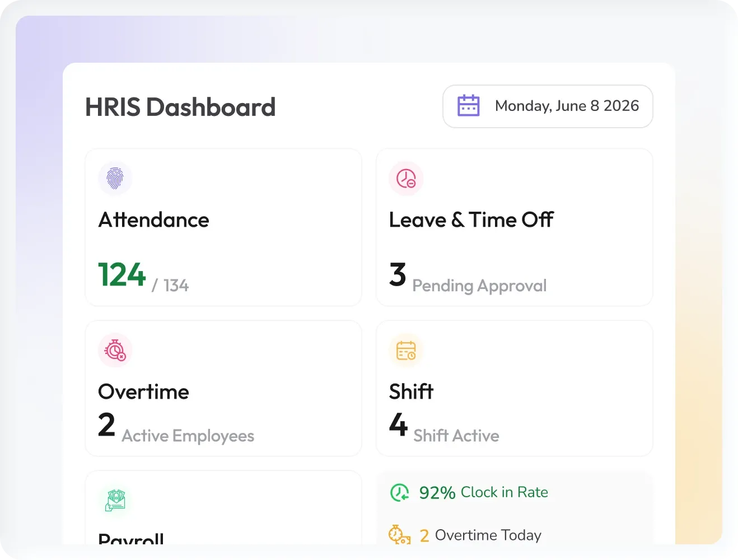The width and height of the screenshot is (738, 560).
Task: Click the calendar icon beside the date
Action: (469, 106)
